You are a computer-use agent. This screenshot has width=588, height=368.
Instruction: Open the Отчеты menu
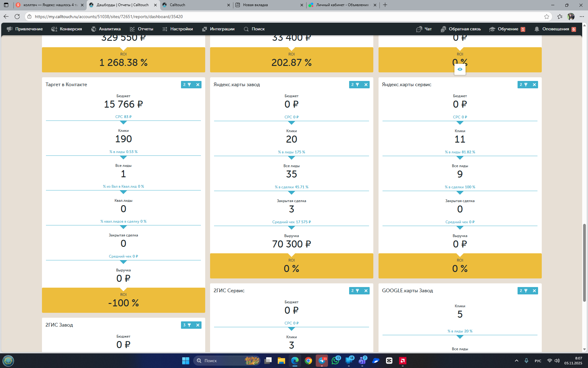coord(141,29)
